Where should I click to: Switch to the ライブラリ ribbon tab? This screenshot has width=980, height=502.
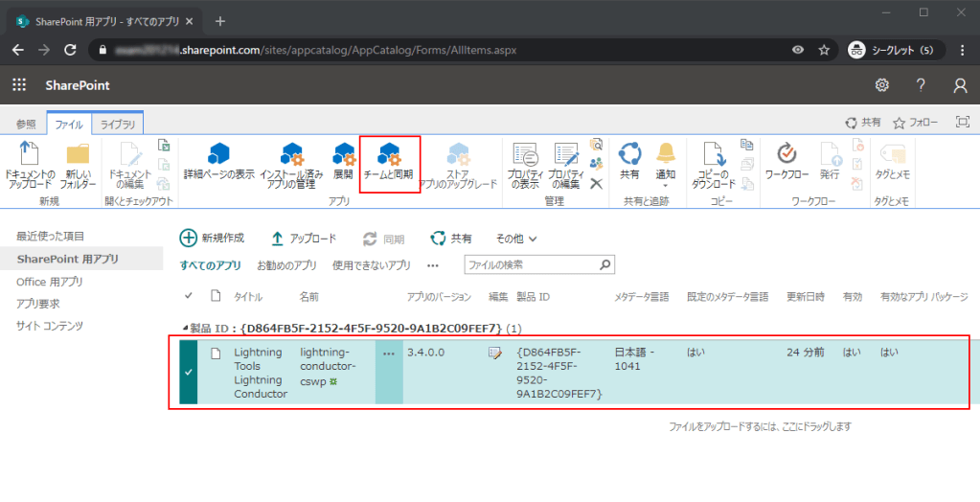pyautogui.click(x=118, y=124)
